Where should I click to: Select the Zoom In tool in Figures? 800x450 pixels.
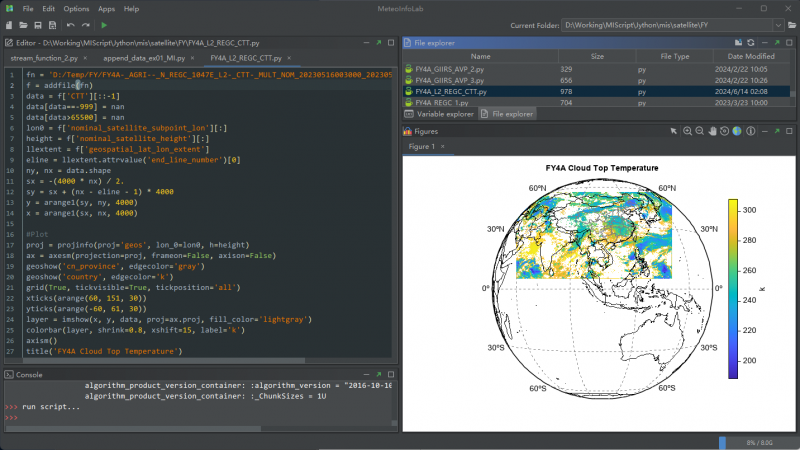coord(687,131)
